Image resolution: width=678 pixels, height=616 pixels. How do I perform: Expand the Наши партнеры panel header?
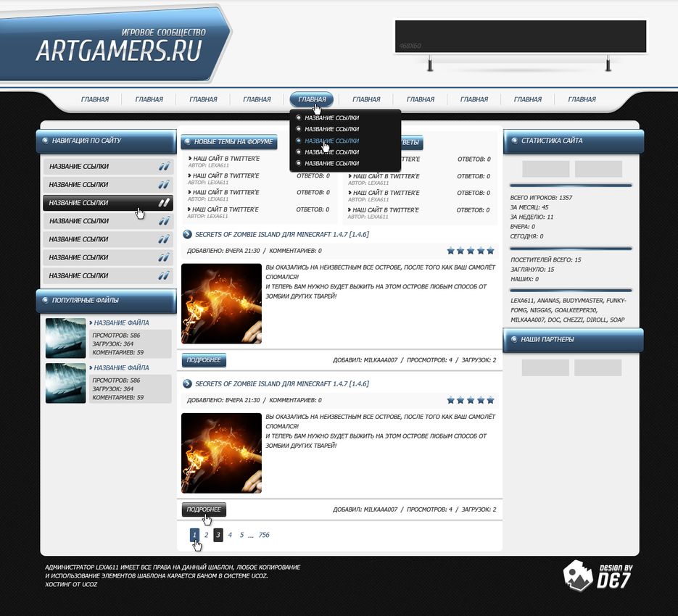click(573, 339)
